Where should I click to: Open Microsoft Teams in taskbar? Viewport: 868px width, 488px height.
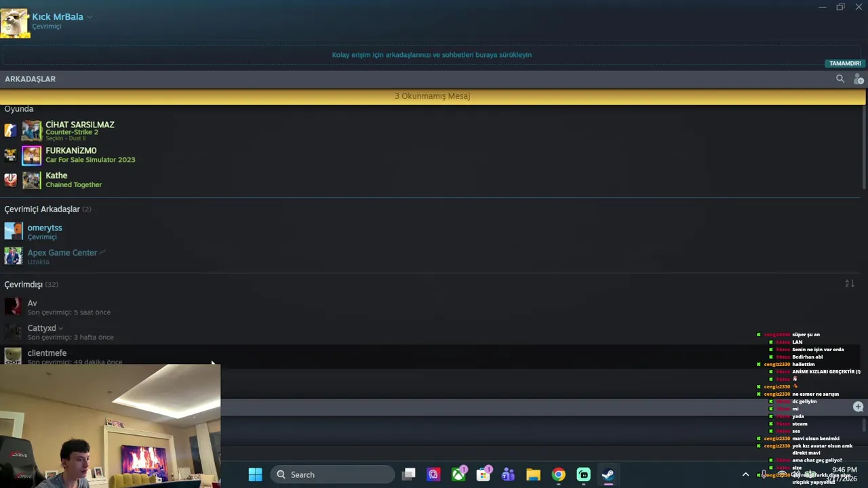509,474
